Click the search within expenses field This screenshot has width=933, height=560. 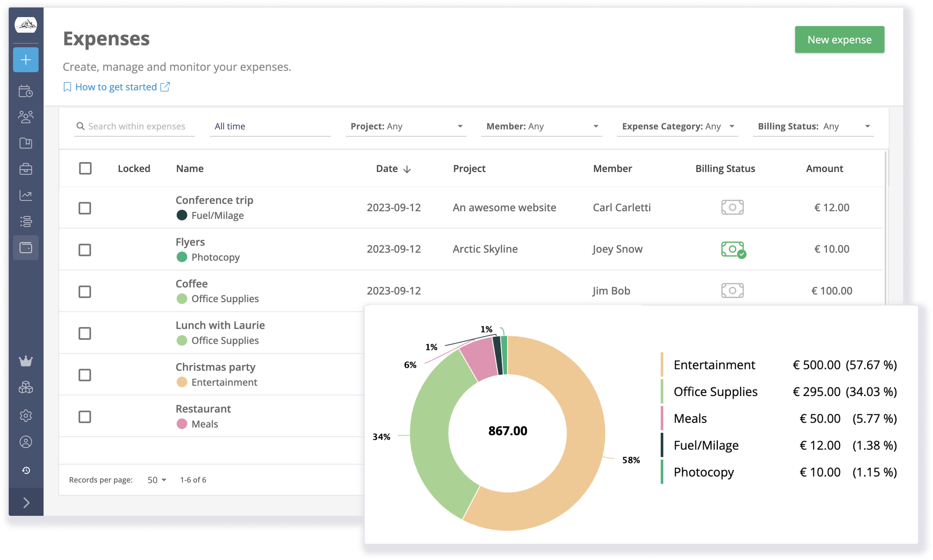(134, 126)
